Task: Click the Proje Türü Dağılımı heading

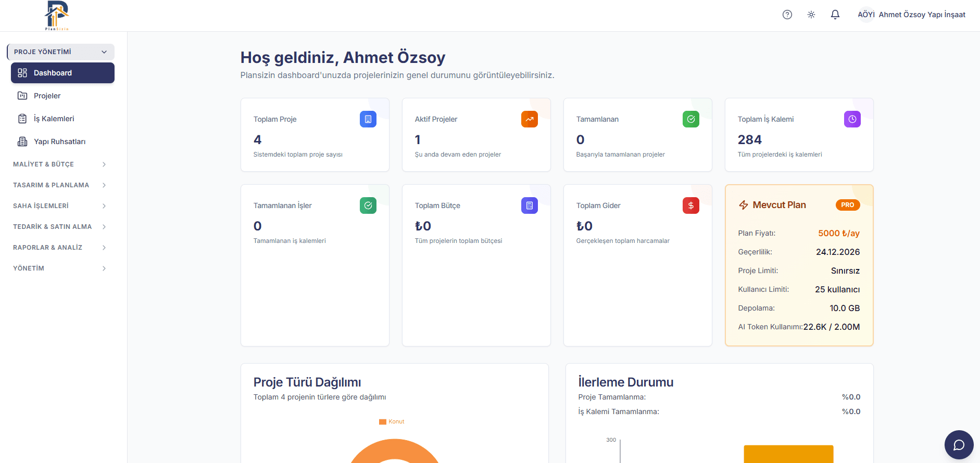Action: click(x=307, y=382)
